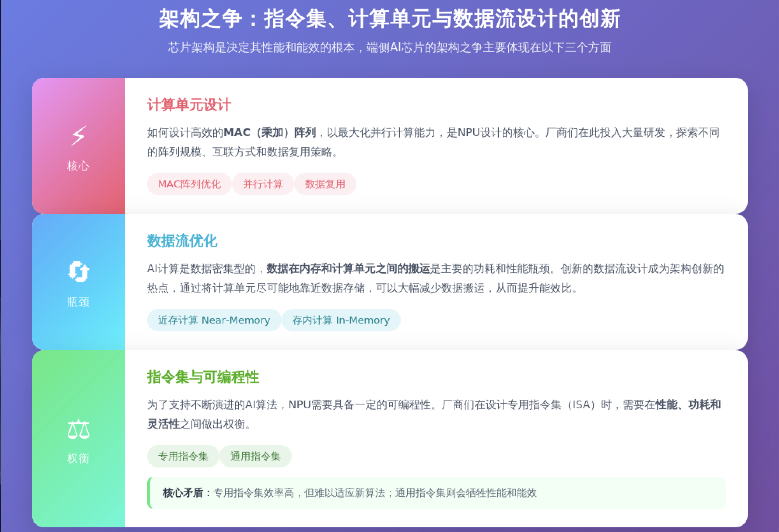Click the bold MAC（乘加）阵列 text
This screenshot has width=779, height=532.
tap(270, 133)
